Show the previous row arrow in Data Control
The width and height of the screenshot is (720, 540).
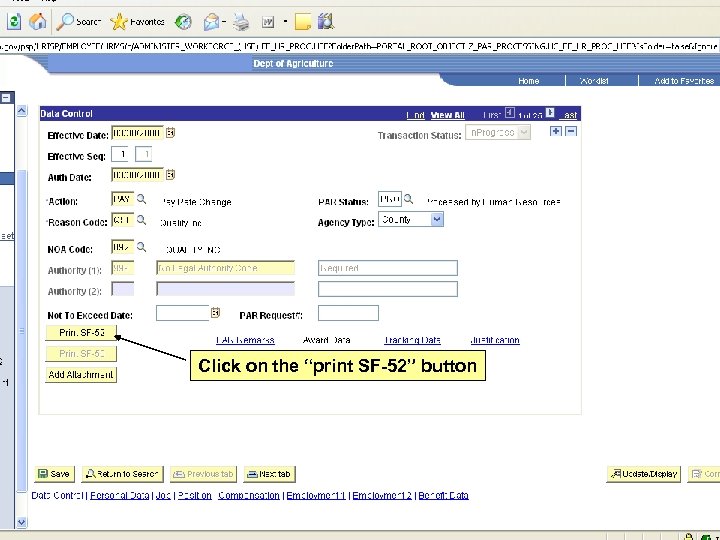pyautogui.click(x=510, y=112)
